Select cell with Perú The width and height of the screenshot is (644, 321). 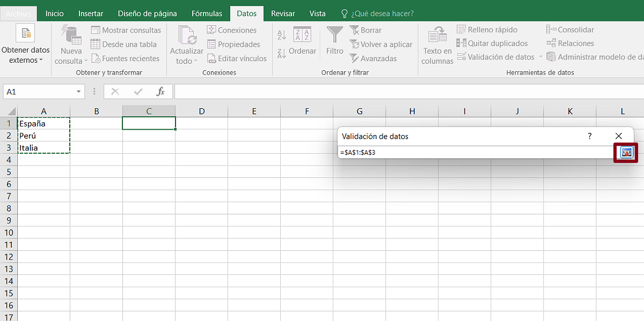tap(44, 136)
